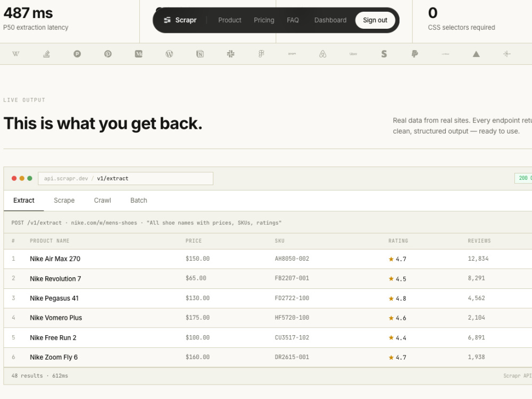Screen dimensions: 532x399
Task: Click the star icon in Nike Air Max 270 row
Action: pyautogui.click(x=391, y=259)
